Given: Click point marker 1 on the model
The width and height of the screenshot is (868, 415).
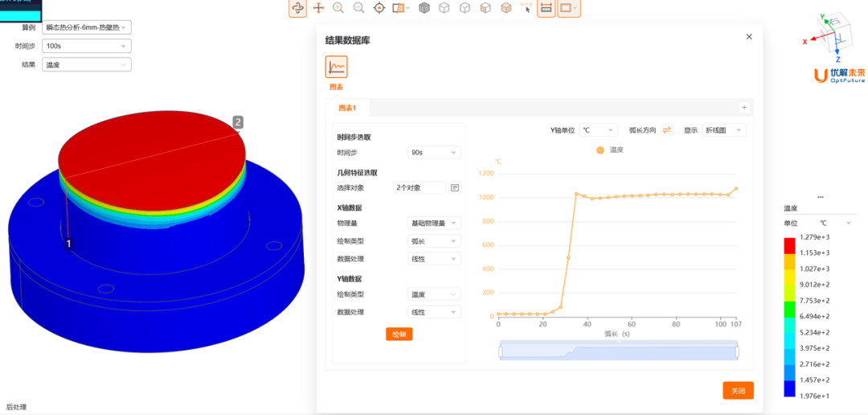Looking at the screenshot, I should pyautogui.click(x=68, y=243).
